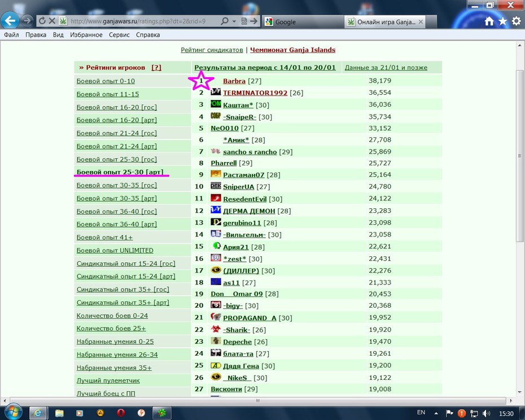The image size is (525, 420).
Task: Click syndicate icon next to Ария21
Action: [216, 246]
